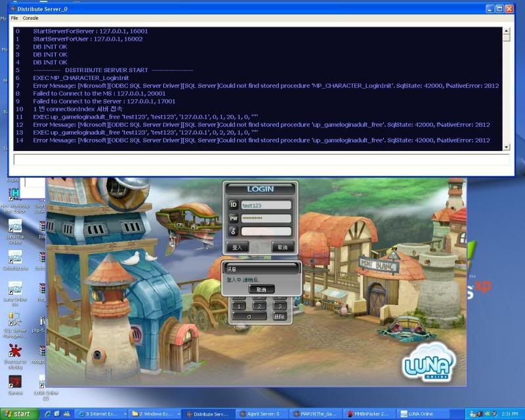
Task: Click the ID input field containing test123
Action: pyautogui.click(x=266, y=205)
